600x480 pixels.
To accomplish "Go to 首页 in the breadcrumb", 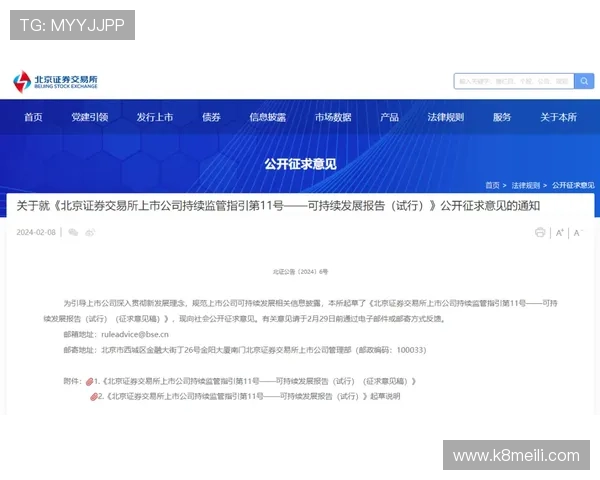I will (492, 185).
